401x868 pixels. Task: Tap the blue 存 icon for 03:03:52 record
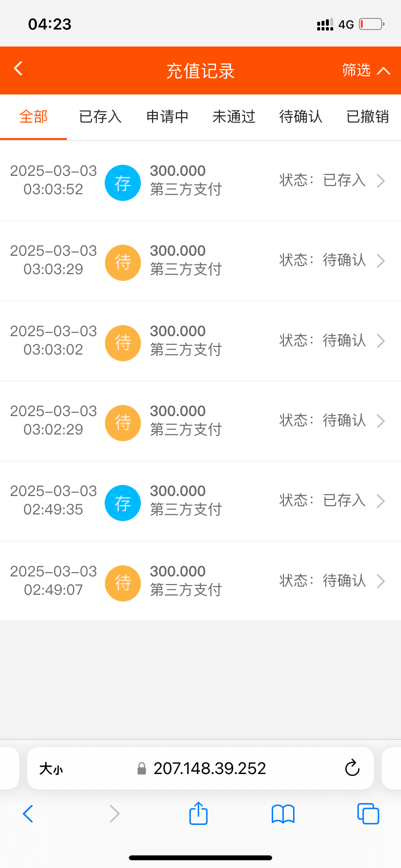pos(123,183)
